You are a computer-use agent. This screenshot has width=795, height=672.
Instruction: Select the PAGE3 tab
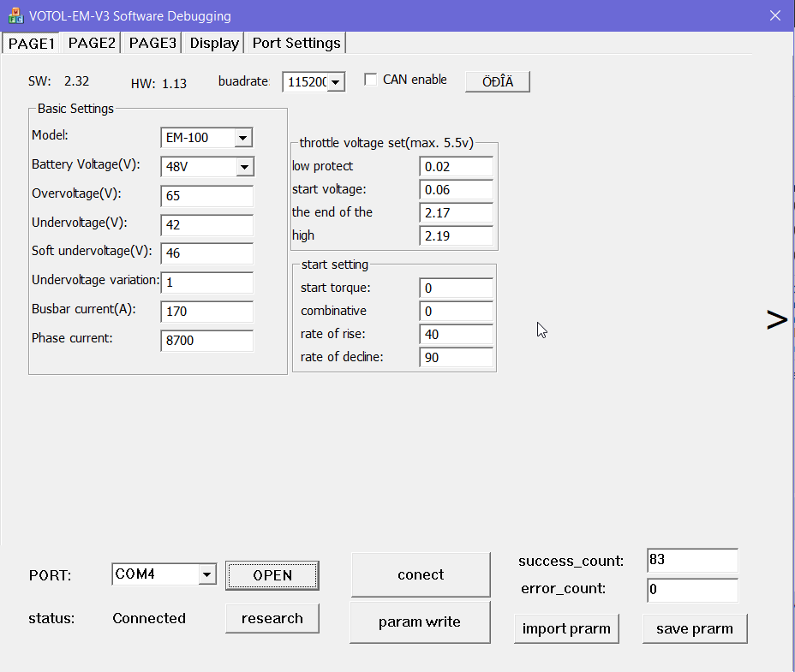[152, 43]
